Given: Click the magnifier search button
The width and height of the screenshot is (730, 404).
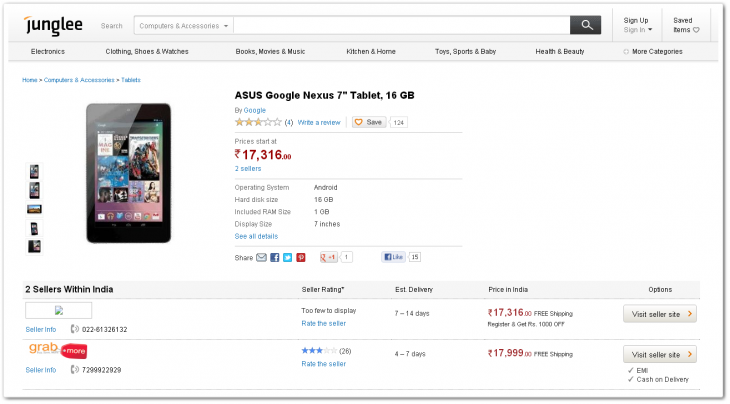Looking at the screenshot, I should pyautogui.click(x=584, y=25).
